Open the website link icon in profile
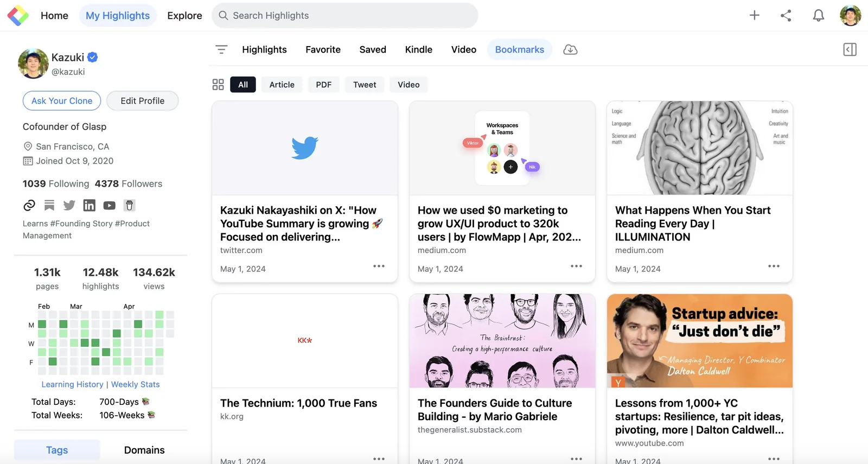The width and height of the screenshot is (868, 464). [29, 205]
